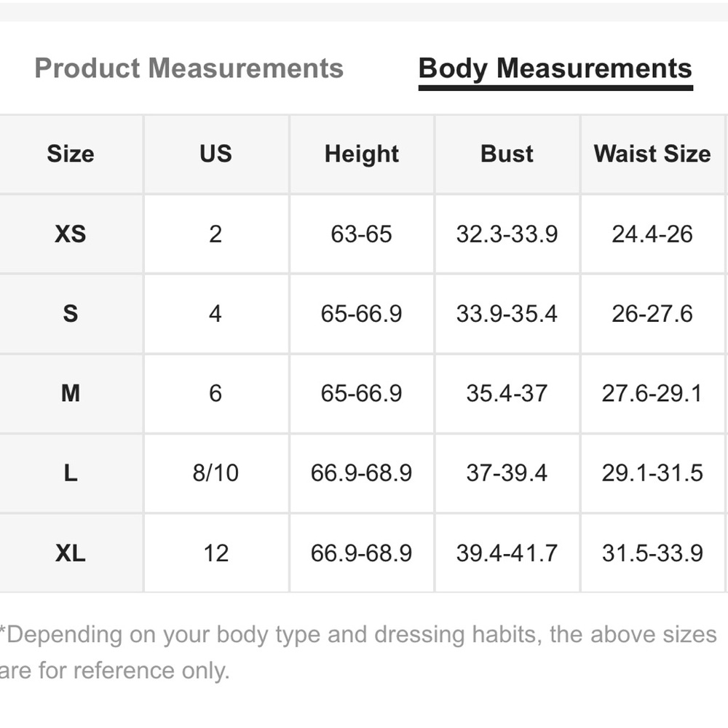Screen dimensions: 728x728
Task: Click the M bust cell 35.4-37
Action: click(507, 393)
